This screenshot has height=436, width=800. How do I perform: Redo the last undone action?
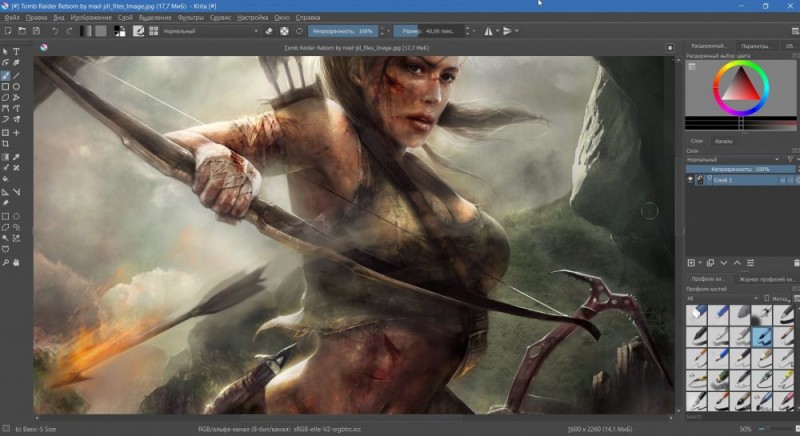click(69, 31)
